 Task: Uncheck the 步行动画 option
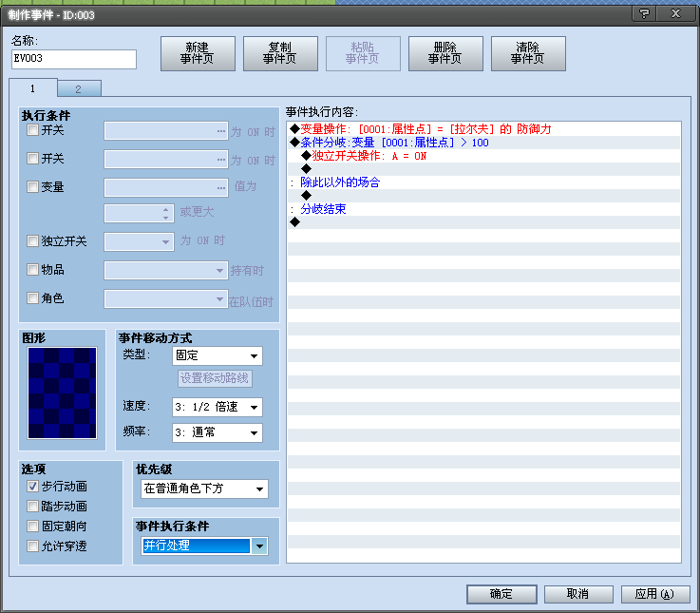[32, 486]
